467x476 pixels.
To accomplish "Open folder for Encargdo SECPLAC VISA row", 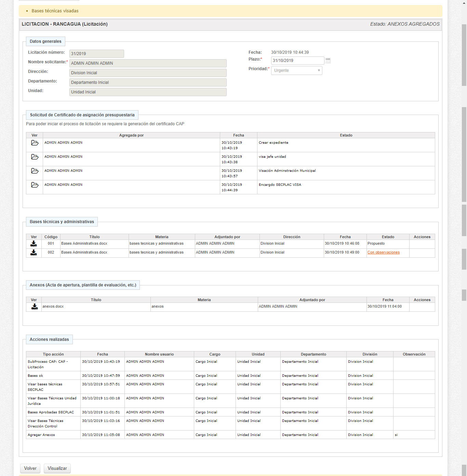I will (35, 185).
